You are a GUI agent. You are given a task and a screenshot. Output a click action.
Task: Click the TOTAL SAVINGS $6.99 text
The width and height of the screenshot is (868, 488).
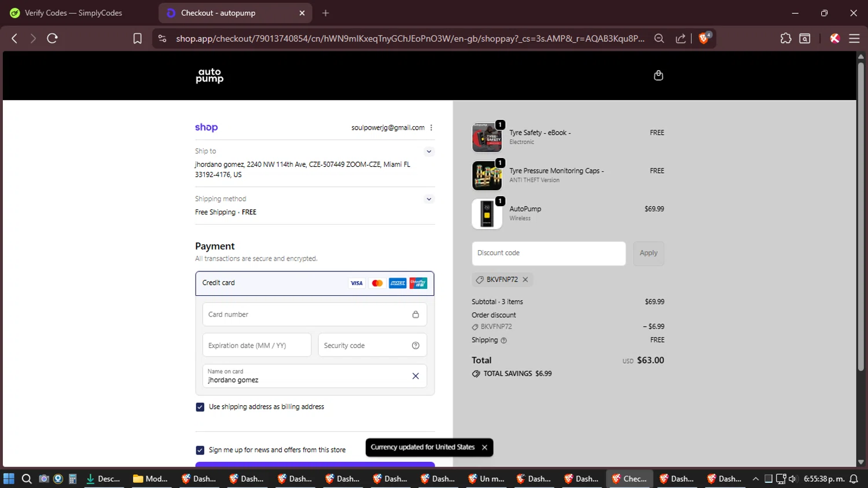pos(517,374)
